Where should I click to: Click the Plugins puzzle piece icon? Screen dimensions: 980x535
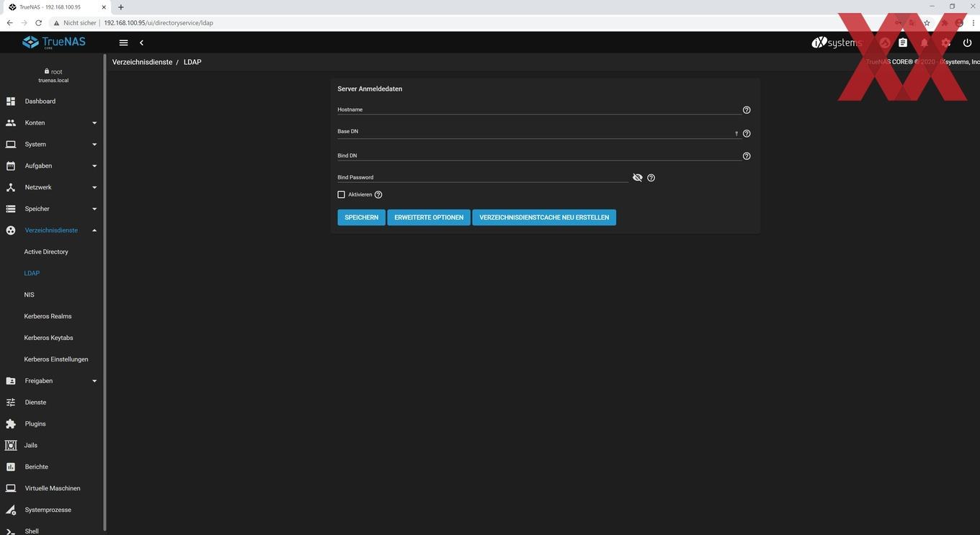click(11, 424)
